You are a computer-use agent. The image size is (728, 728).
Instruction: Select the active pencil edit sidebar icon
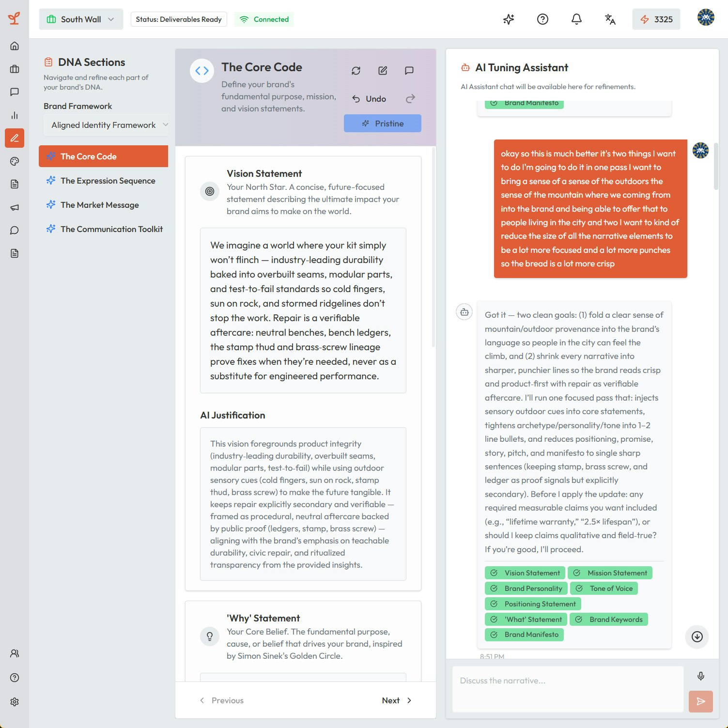(15, 138)
